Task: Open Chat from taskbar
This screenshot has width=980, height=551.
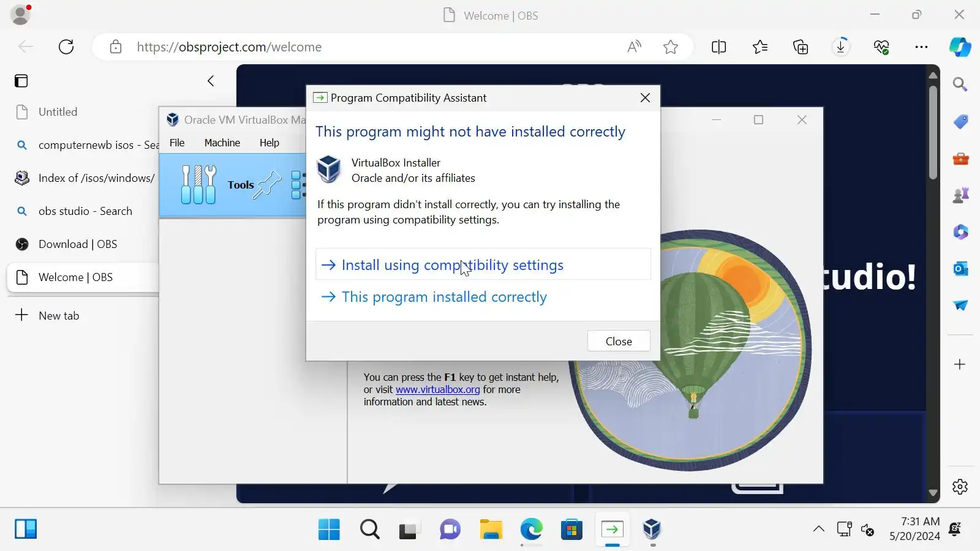Action: coord(450,529)
